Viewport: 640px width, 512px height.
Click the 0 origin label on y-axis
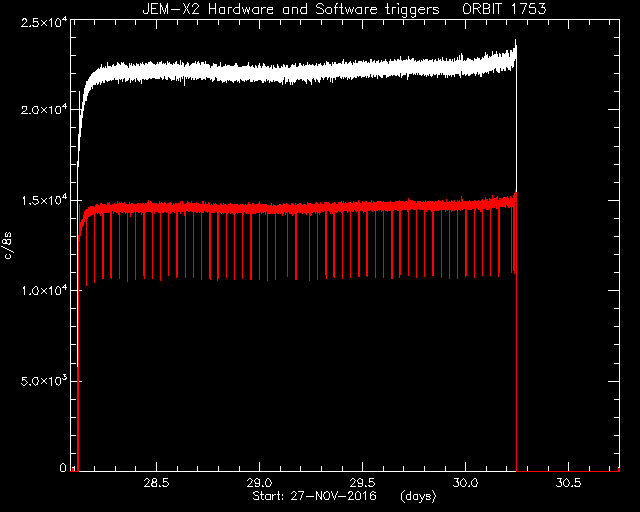[x=63, y=467]
